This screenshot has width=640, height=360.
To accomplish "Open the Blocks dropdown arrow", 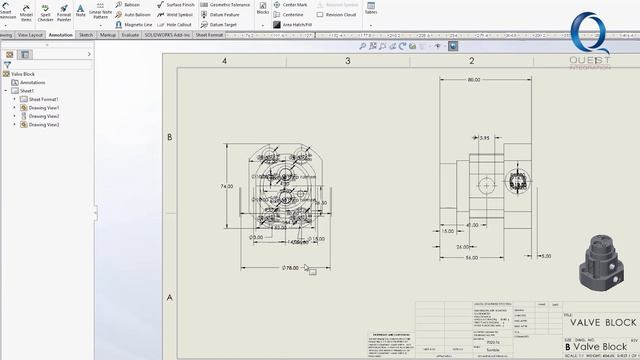I will coord(262,25).
